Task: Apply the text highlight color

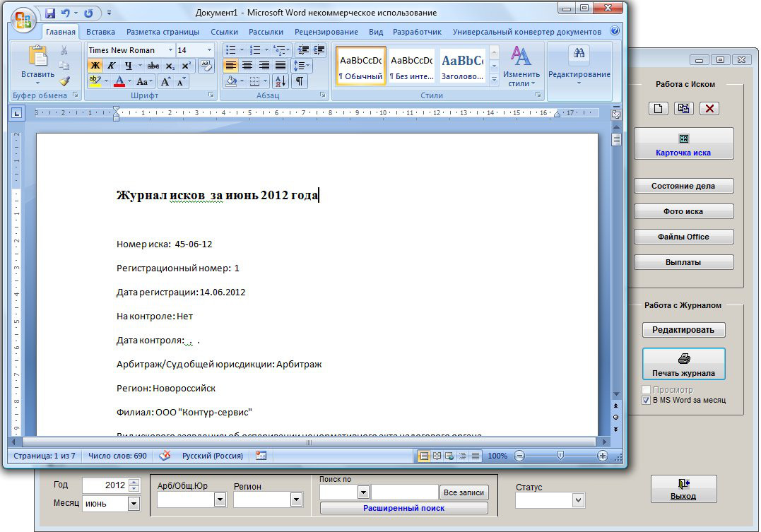Action: pyautogui.click(x=95, y=81)
